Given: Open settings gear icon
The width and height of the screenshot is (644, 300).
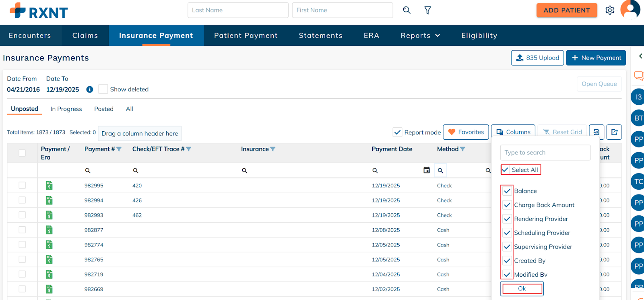Looking at the screenshot, I should click(x=610, y=10).
